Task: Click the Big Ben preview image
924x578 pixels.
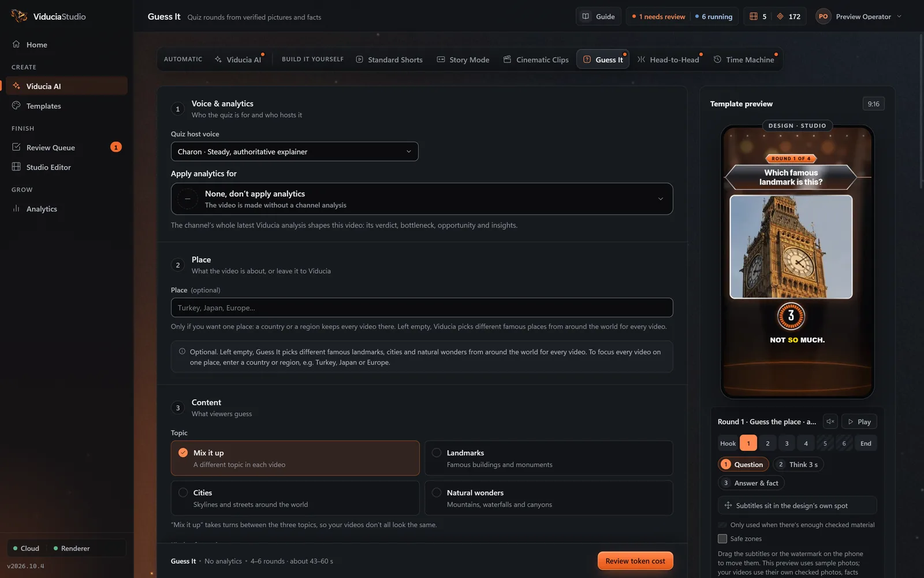Action: tap(791, 247)
